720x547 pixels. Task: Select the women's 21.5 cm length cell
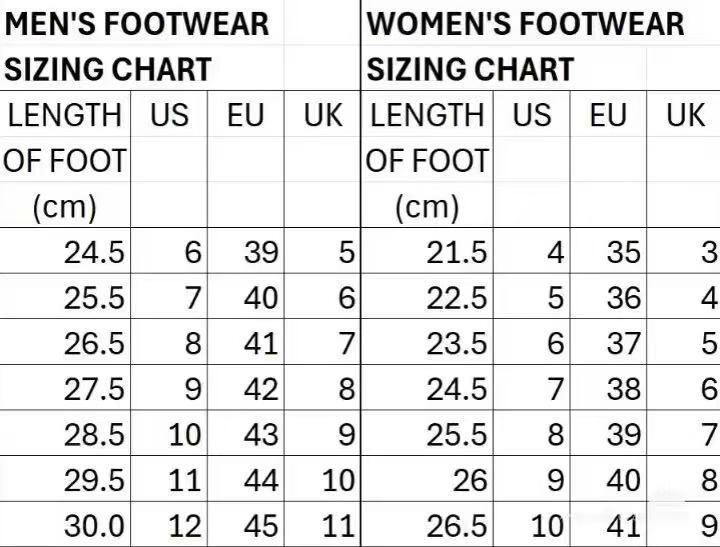coord(457,252)
